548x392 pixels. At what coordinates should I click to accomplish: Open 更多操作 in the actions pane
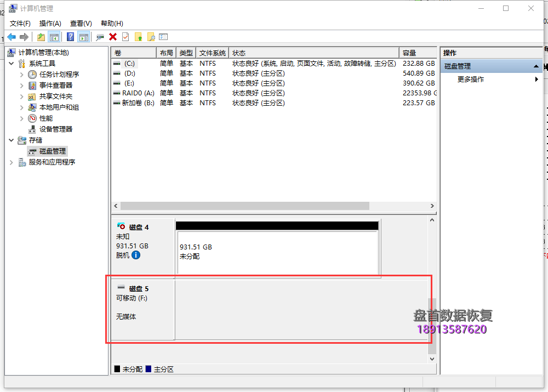point(471,79)
